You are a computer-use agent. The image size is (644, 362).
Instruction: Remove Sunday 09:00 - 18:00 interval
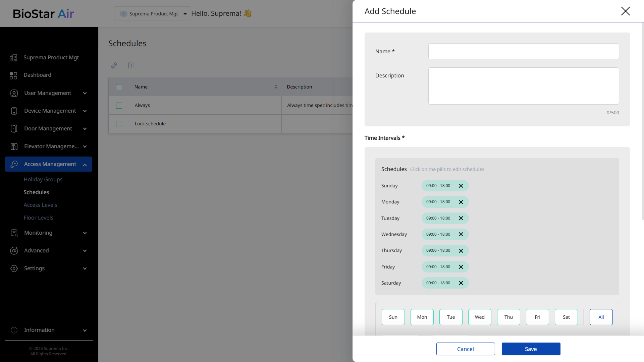[461, 186]
